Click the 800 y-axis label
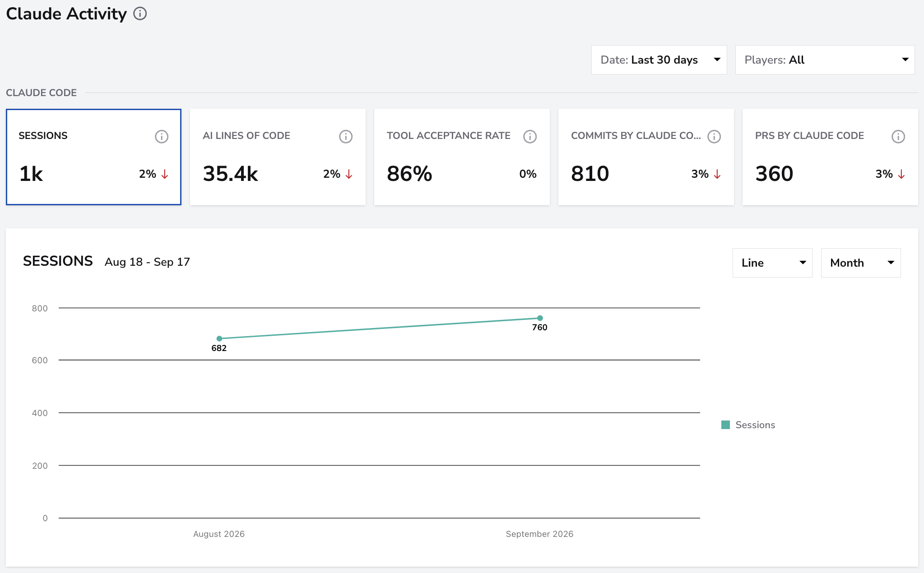The height and width of the screenshot is (573, 924). pos(40,308)
